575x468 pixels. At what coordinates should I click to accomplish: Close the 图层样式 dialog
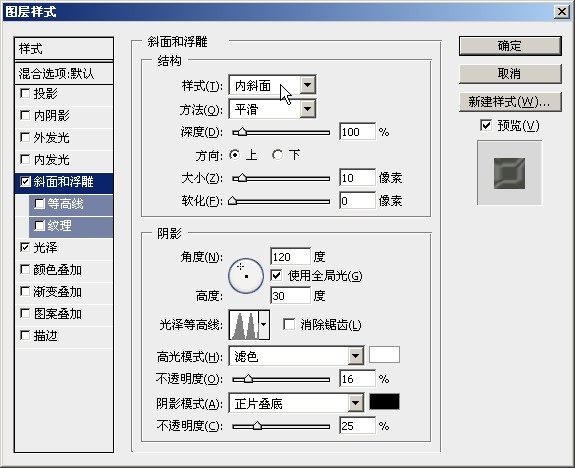pos(562,12)
